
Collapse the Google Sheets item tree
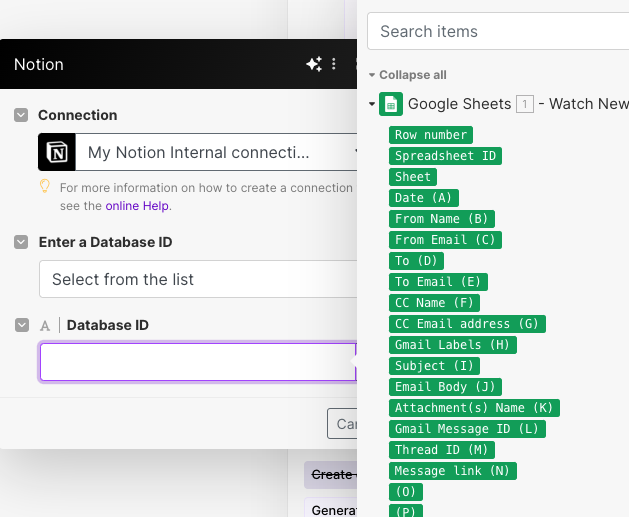click(372, 104)
